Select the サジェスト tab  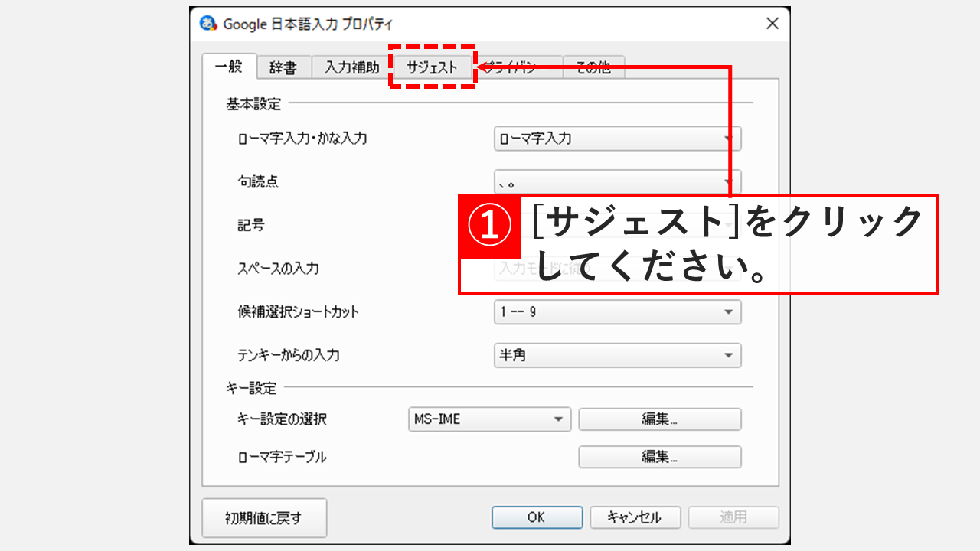pos(432,67)
